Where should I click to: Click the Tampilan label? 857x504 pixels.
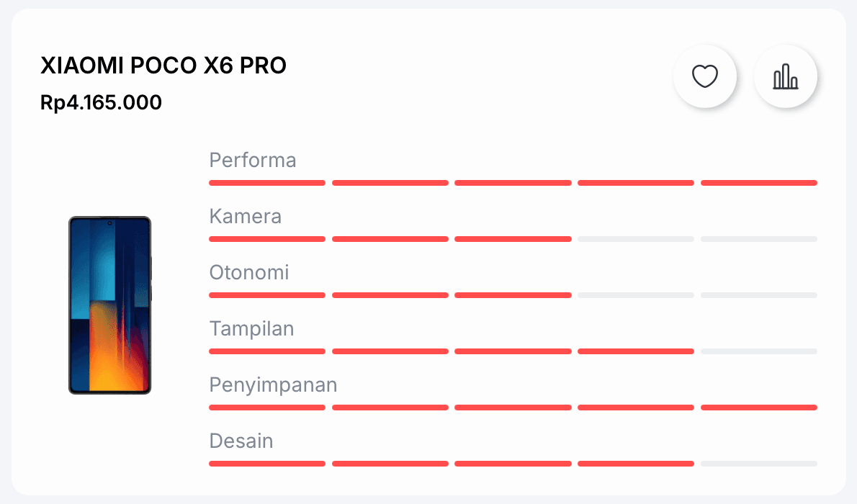pyautogui.click(x=252, y=328)
